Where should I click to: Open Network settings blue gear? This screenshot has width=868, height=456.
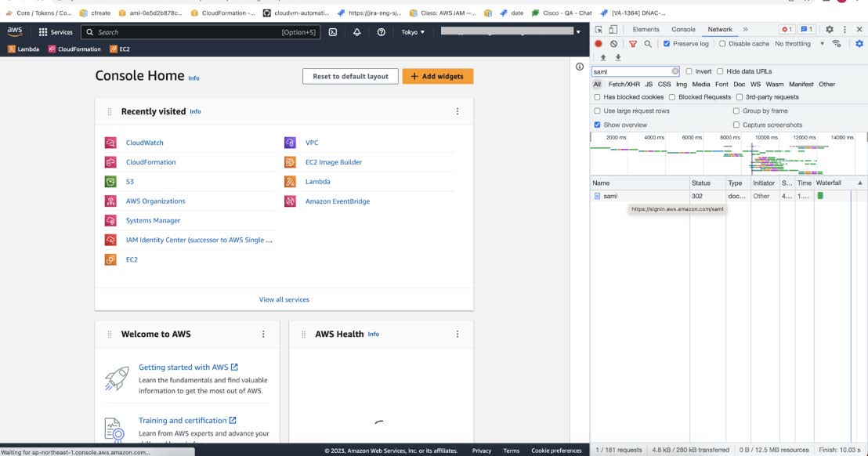point(859,44)
